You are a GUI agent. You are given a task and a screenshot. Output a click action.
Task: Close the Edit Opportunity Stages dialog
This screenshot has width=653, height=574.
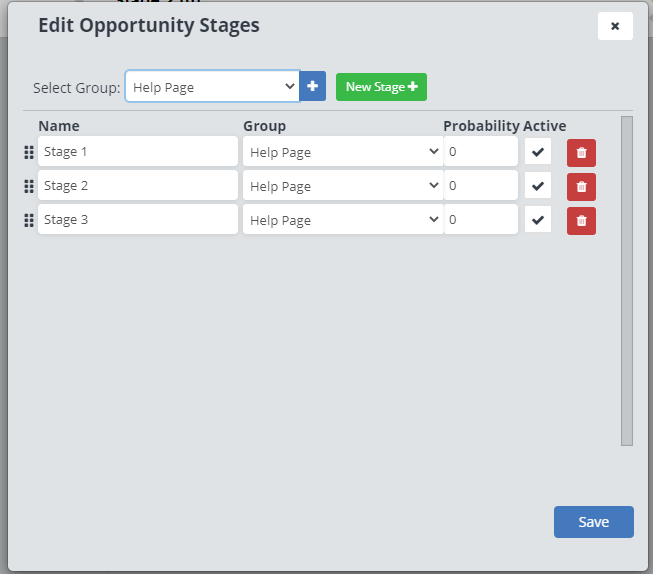[615, 26]
